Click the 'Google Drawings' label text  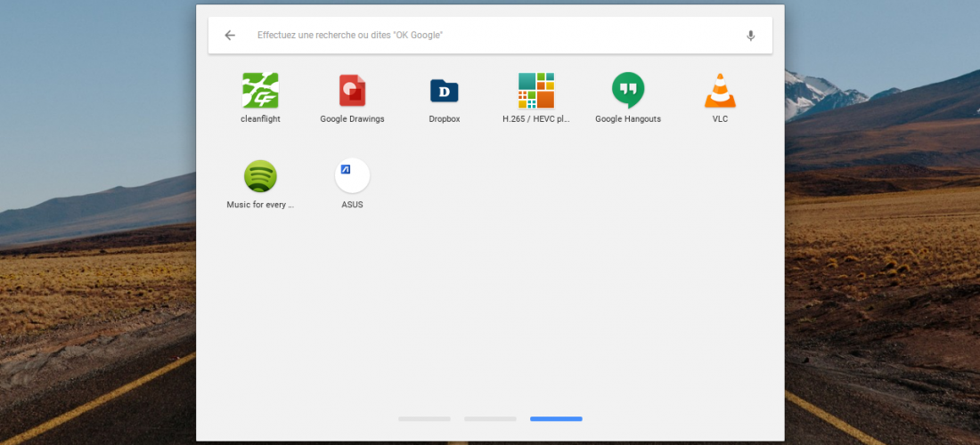pyautogui.click(x=352, y=119)
